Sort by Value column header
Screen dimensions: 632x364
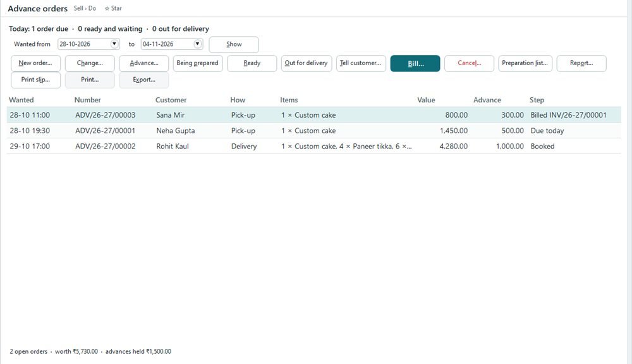[426, 100]
